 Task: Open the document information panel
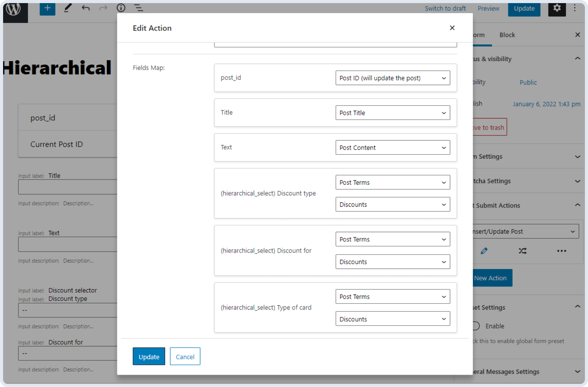121,8
